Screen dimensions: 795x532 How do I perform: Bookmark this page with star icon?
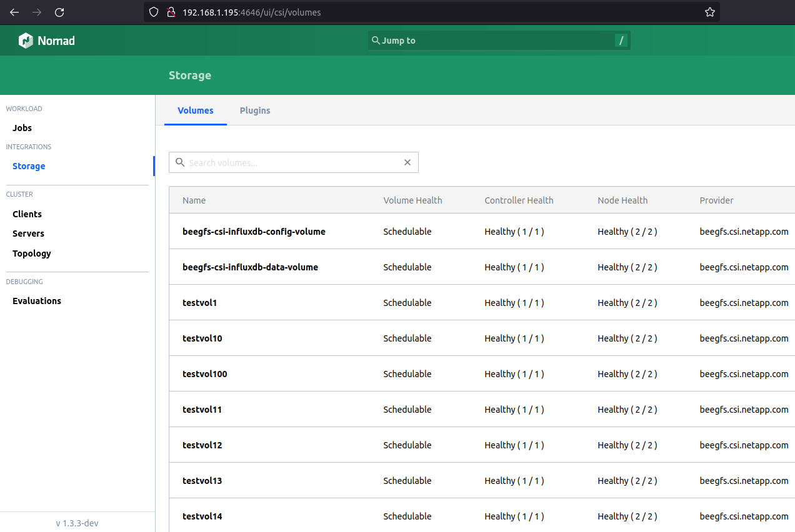710,12
